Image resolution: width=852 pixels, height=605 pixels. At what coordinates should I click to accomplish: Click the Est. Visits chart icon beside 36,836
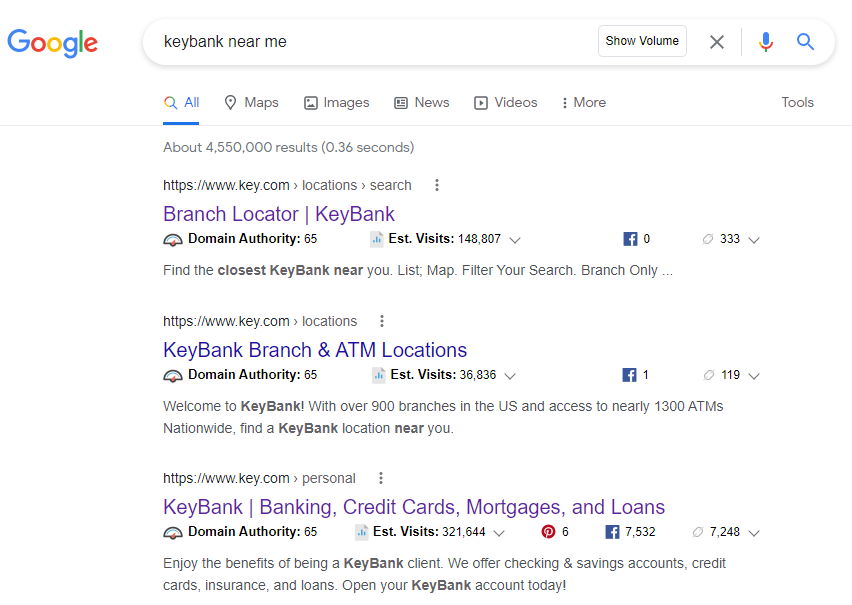pyautogui.click(x=379, y=375)
